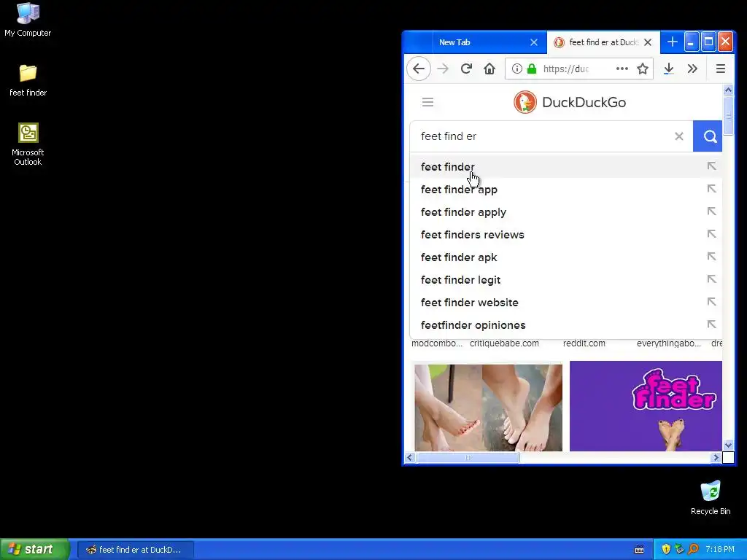Click the vertical scrollbar thumb
The image size is (747, 560).
click(728, 116)
